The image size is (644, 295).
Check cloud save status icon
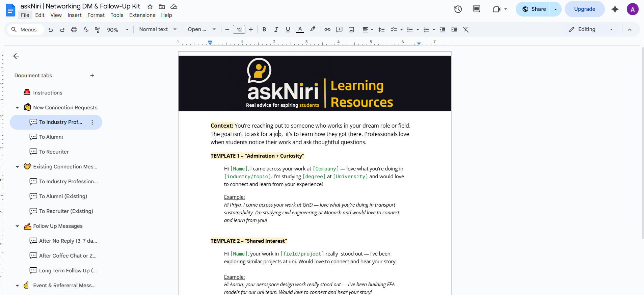174,6
